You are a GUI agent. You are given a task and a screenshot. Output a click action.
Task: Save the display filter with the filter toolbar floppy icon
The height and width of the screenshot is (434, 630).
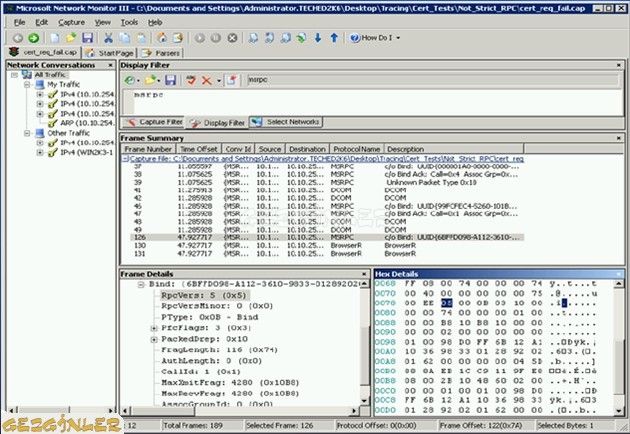(x=170, y=80)
